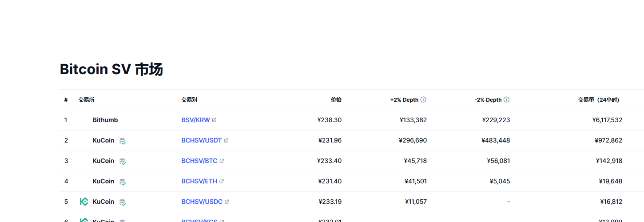Open the BCHSV/BTC trading pair link
The image size is (644, 222).
pos(199,161)
